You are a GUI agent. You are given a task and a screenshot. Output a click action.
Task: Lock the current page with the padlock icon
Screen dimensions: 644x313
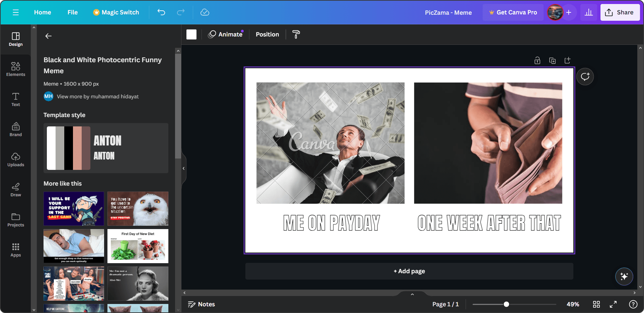pos(537,60)
